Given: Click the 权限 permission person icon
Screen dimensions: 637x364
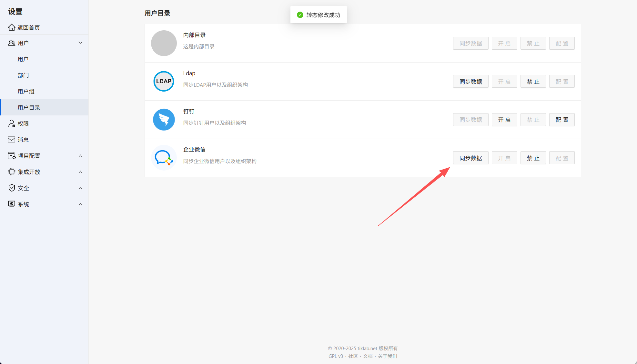Looking at the screenshot, I should tap(12, 123).
